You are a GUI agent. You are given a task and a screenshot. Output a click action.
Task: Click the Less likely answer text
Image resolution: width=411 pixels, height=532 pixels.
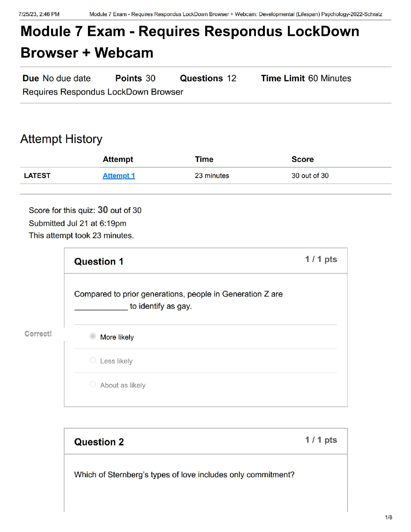coord(116,361)
